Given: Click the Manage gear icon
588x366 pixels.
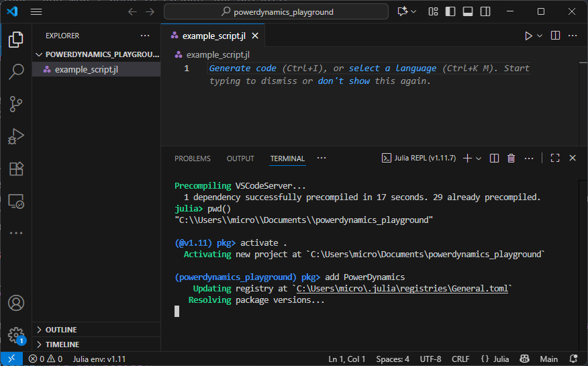Looking at the screenshot, I should point(16,334).
